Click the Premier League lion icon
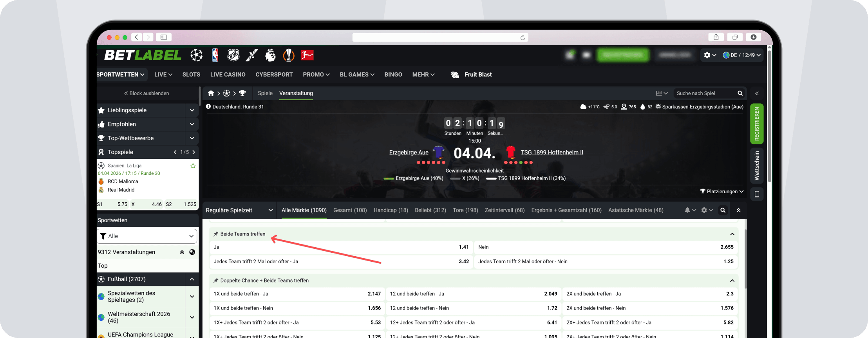This screenshot has height=338, width=868. 270,55
